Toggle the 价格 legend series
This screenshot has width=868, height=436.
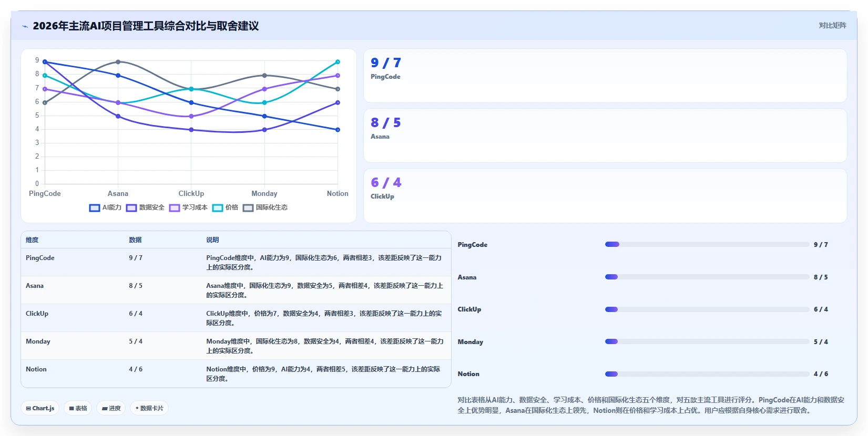(225, 207)
